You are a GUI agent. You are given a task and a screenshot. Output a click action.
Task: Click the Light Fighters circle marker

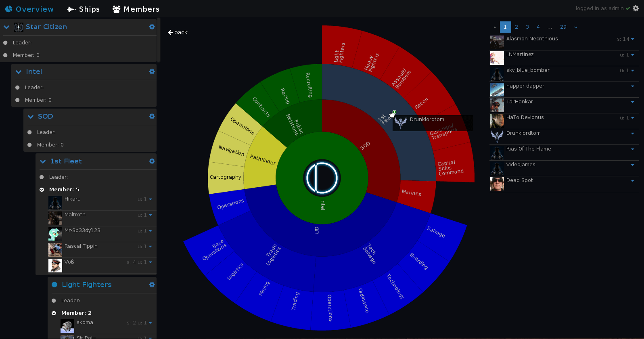[x=54, y=285]
